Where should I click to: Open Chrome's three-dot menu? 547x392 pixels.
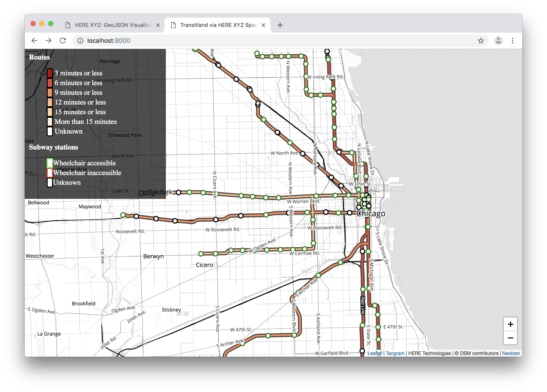pyautogui.click(x=513, y=41)
